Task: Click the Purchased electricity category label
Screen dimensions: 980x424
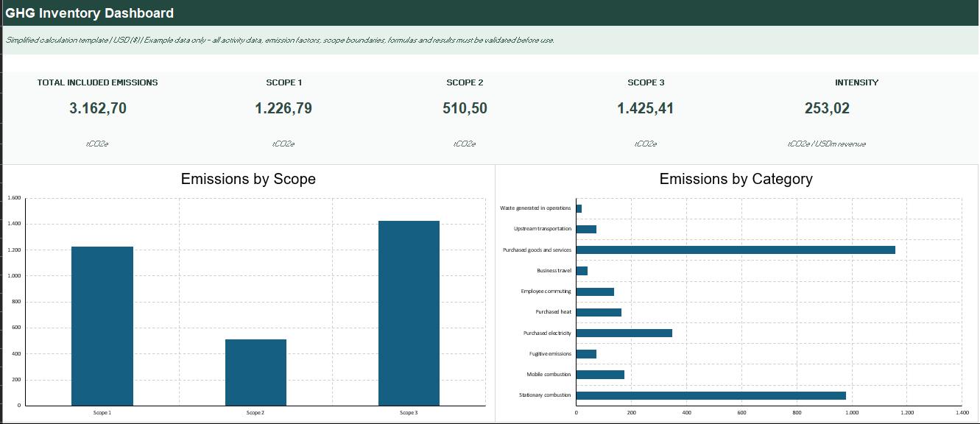Action: 547,333
